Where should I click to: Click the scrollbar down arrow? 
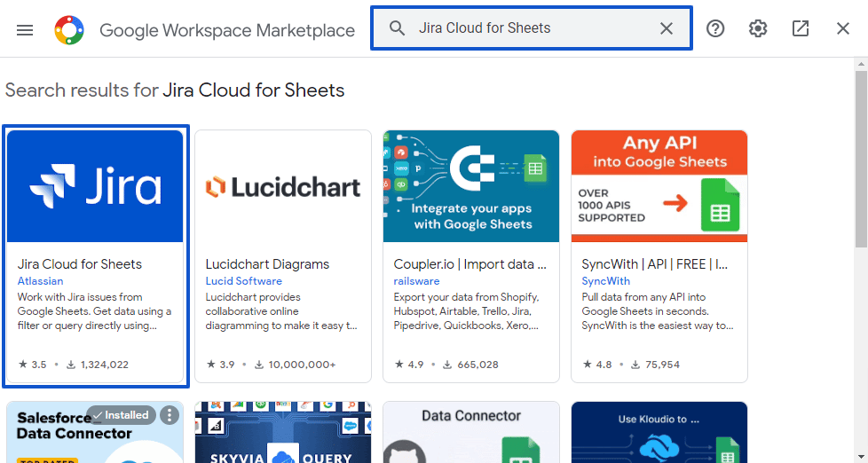click(862, 457)
